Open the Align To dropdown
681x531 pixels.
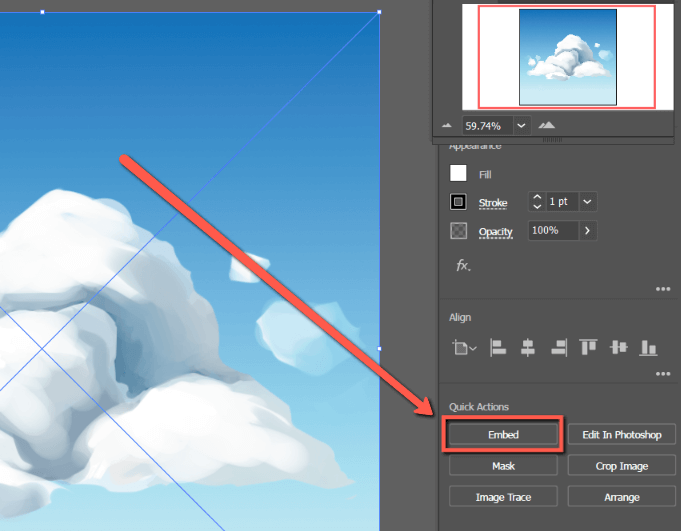click(x=464, y=348)
